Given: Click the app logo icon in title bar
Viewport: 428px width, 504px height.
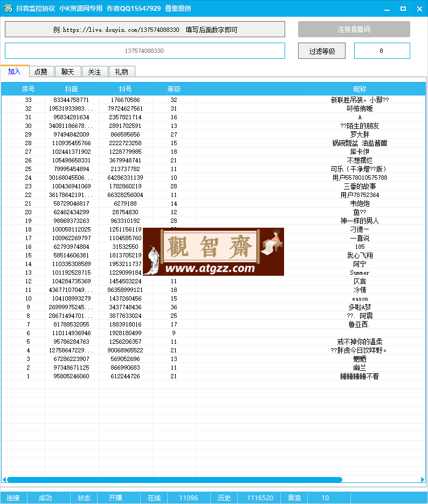Looking at the screenshot, I should point(8,8).
